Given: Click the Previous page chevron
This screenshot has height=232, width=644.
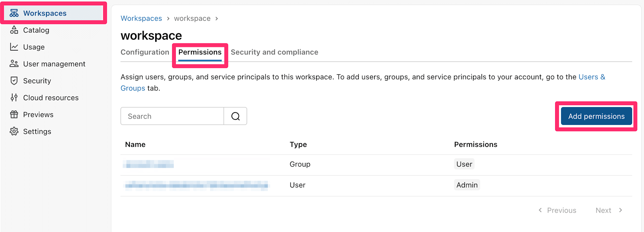Looking at the screenshot, I should click(x=540, y=210).
